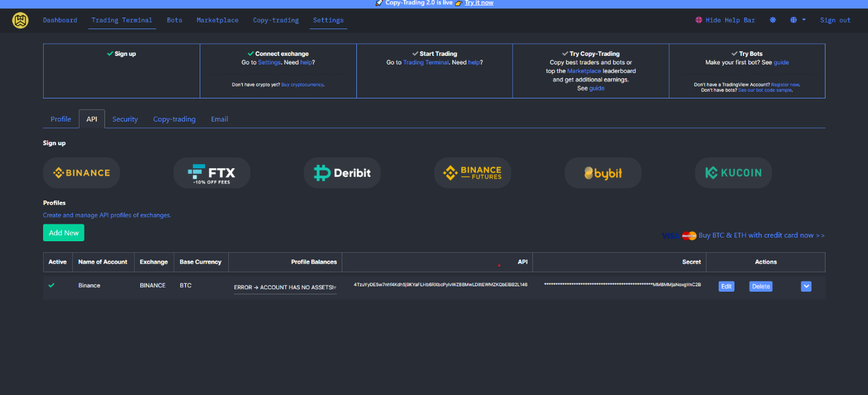Screen dimensions: 868x395
Task: Click Buy BTC & ETH with credit card link
Action: pos(762,235)
